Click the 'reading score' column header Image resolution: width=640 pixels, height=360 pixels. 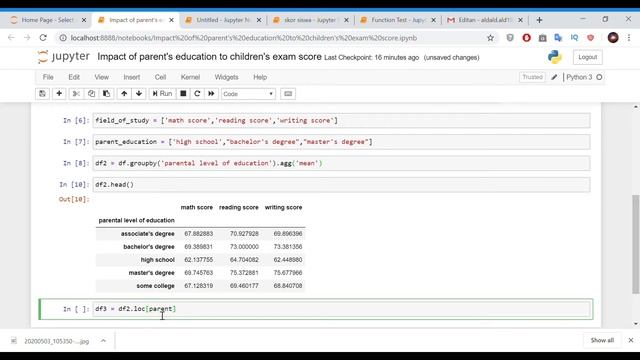point(239,207)
